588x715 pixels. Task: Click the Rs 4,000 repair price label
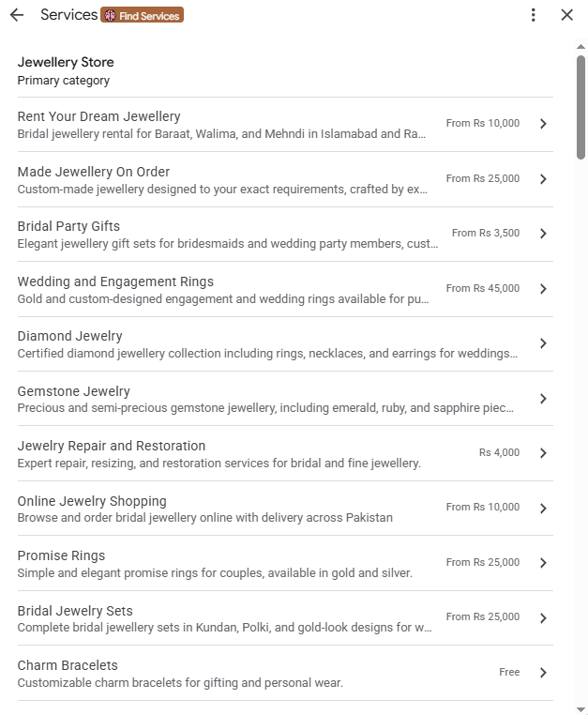pyautogui.click(x=499, y=452)
